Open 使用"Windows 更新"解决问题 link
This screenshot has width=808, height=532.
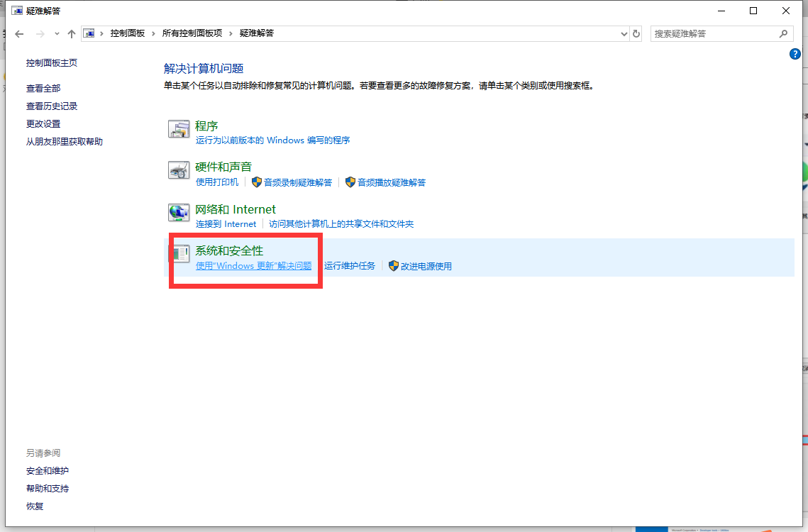[253, 266]
